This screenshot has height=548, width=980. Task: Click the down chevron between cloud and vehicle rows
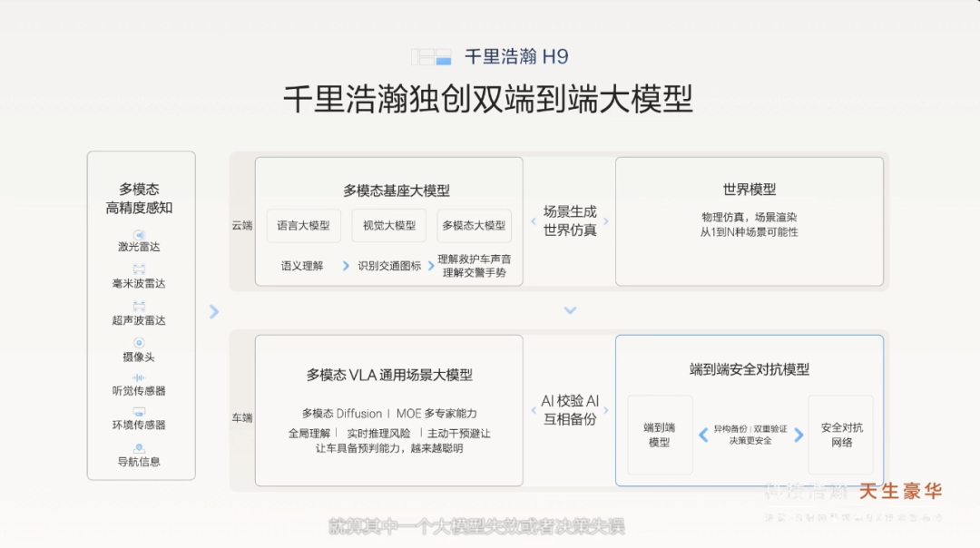570,310
